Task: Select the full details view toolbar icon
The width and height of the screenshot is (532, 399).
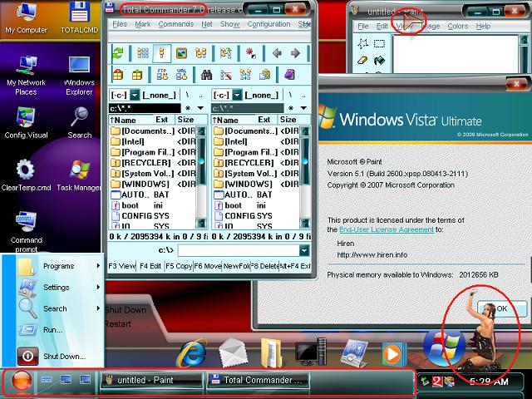Action: 161,53
